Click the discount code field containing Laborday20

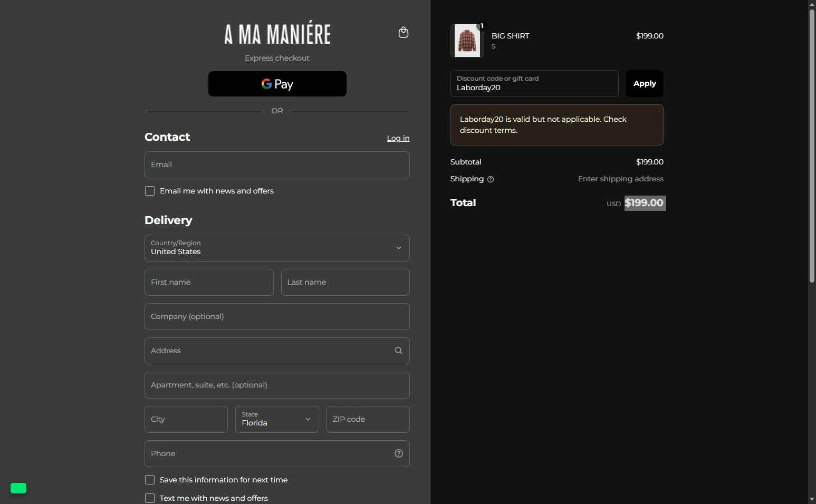tap(534, 83)
